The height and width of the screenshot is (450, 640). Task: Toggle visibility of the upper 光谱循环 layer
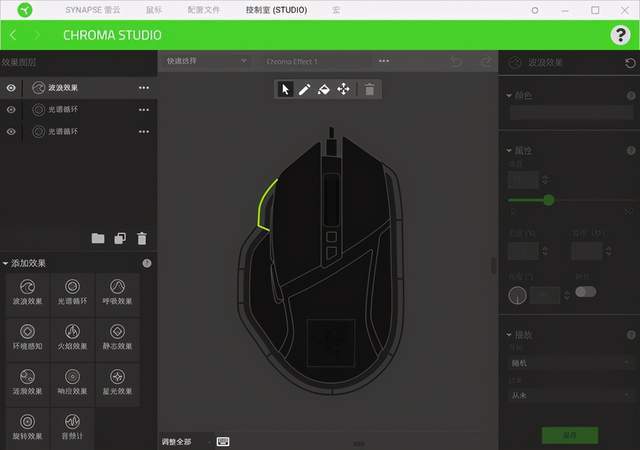tap(11, 109)
